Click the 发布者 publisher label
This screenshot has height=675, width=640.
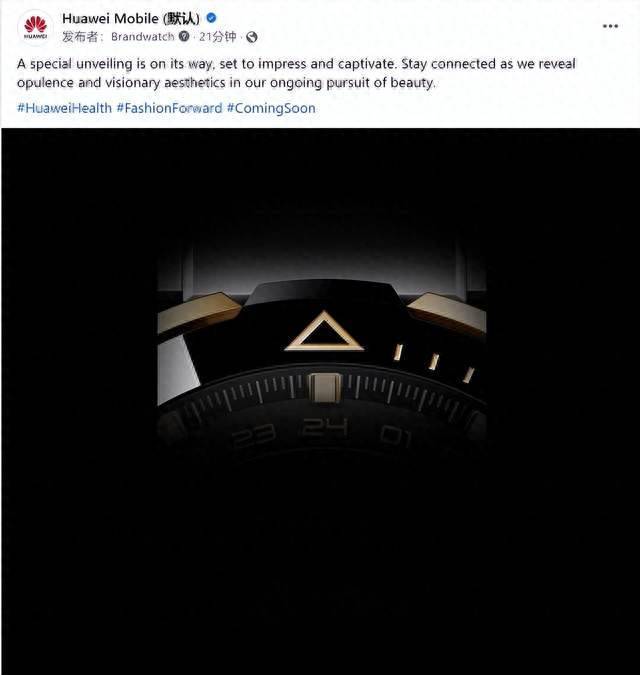click(x=83, y=37)
